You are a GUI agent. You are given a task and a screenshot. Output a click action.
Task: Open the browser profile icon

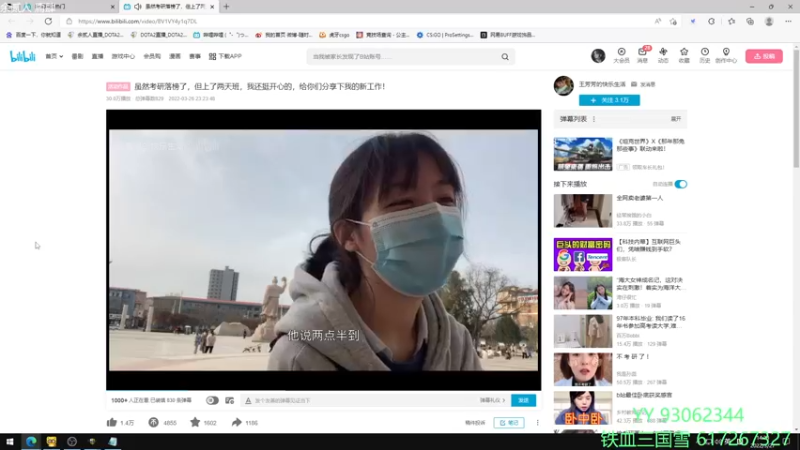point(769,21)
